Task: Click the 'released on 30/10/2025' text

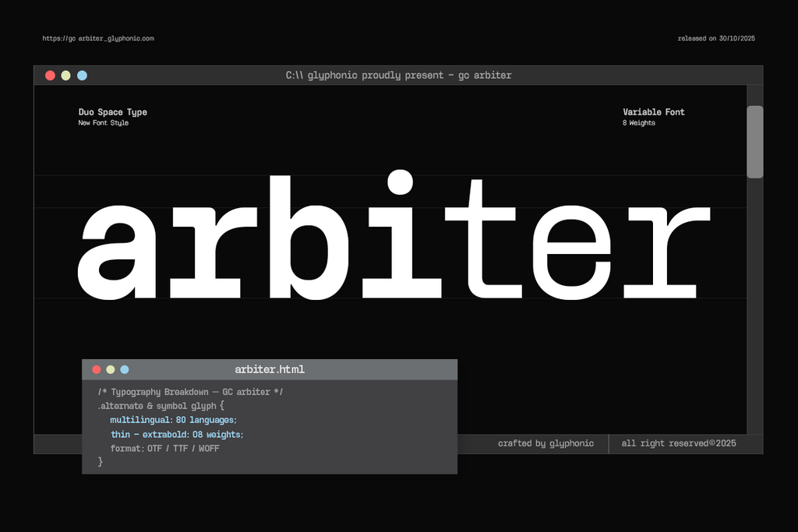Action: coord(716,38)
